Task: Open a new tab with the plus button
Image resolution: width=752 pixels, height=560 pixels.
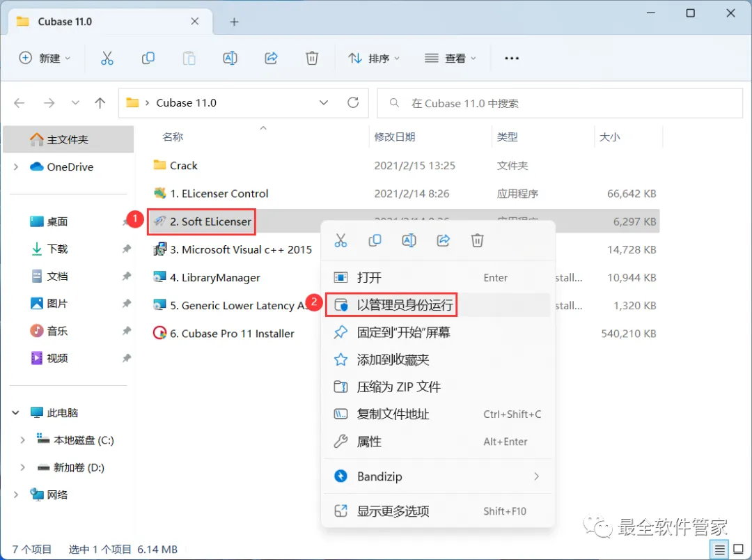Action: coord(234,22)
